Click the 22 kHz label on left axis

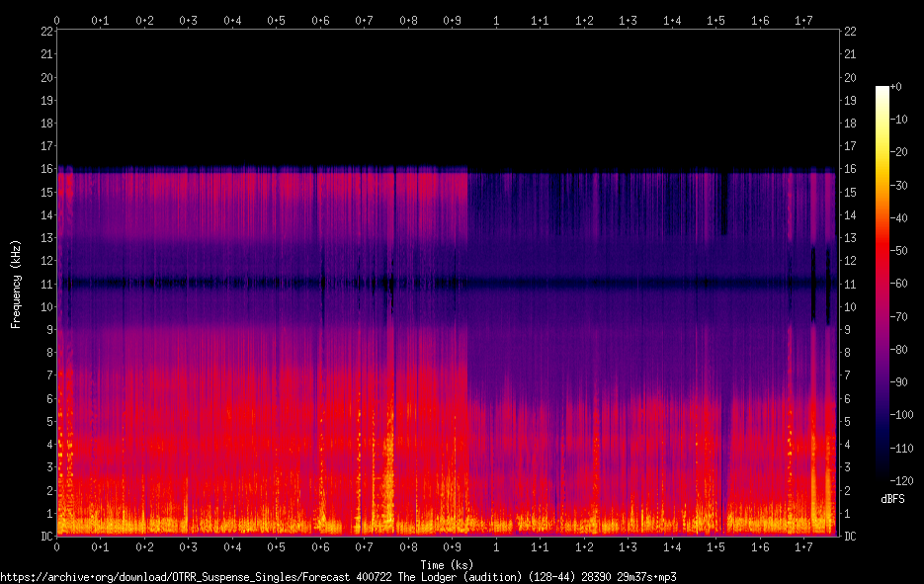(x=46, y=32)
